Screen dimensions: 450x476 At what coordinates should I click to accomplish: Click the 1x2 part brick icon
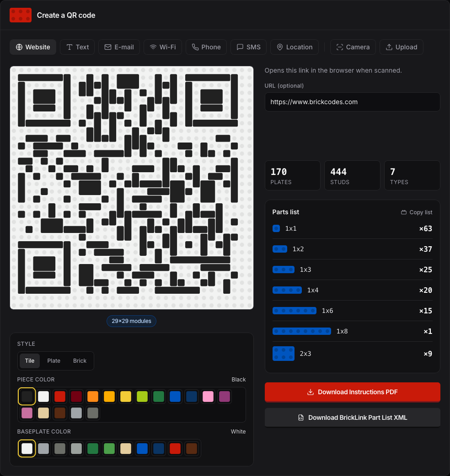280,249
